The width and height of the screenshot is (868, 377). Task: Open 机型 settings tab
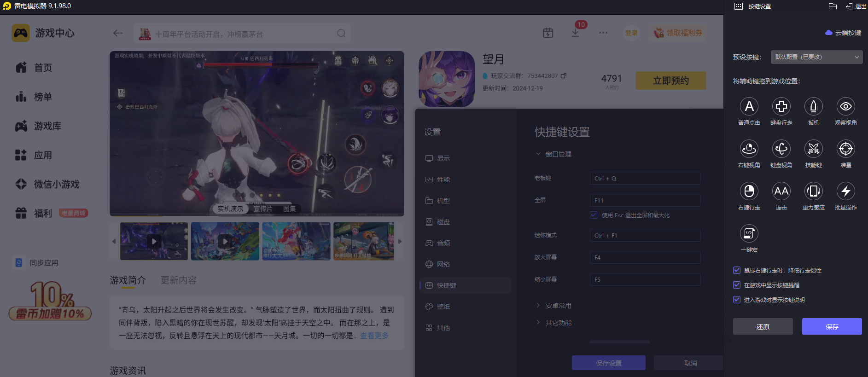466,201
